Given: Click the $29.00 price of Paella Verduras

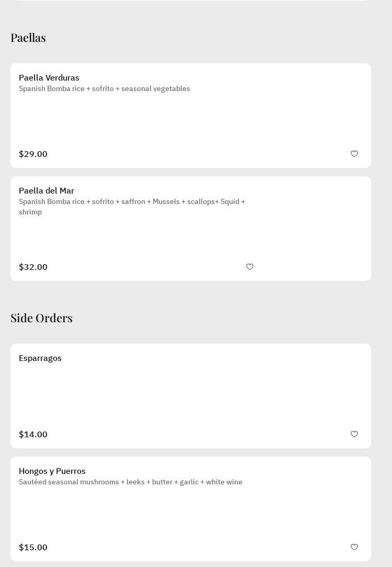Looking at the screenshot, I should 33,154.
